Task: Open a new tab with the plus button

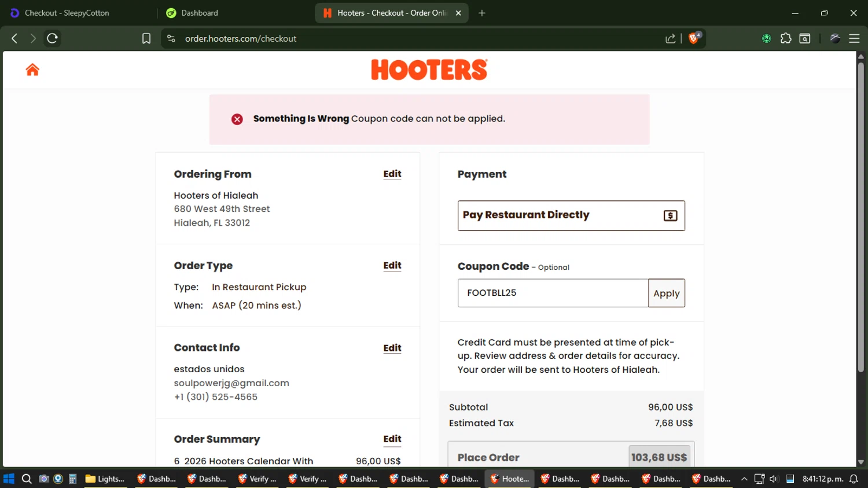Action: click(481, 13)
